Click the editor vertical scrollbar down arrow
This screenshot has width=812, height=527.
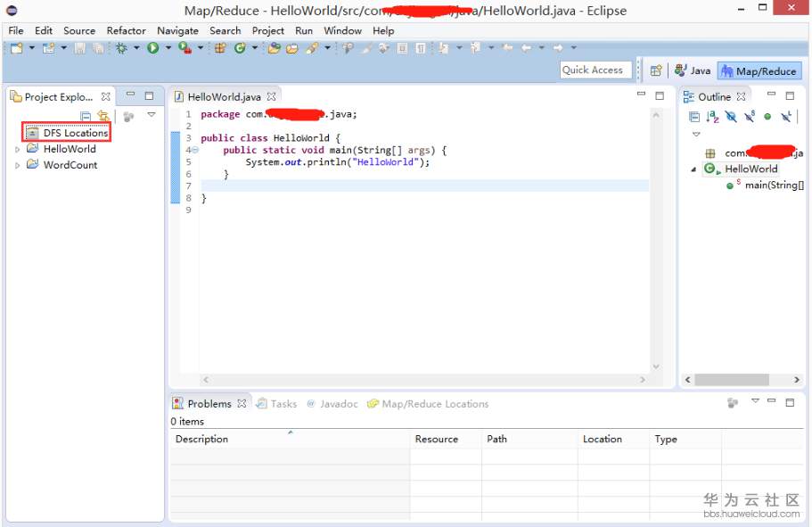click(656, 366)
